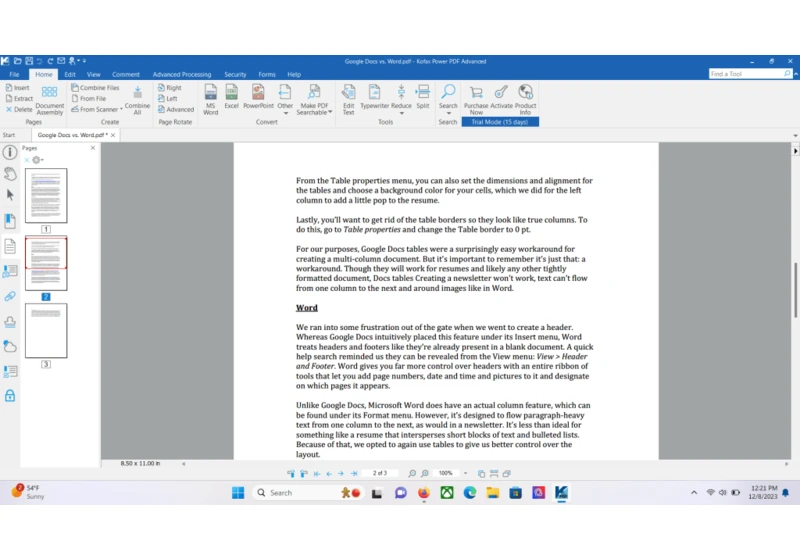Open the zoom level 100% dropdown

tap(465, 473)
